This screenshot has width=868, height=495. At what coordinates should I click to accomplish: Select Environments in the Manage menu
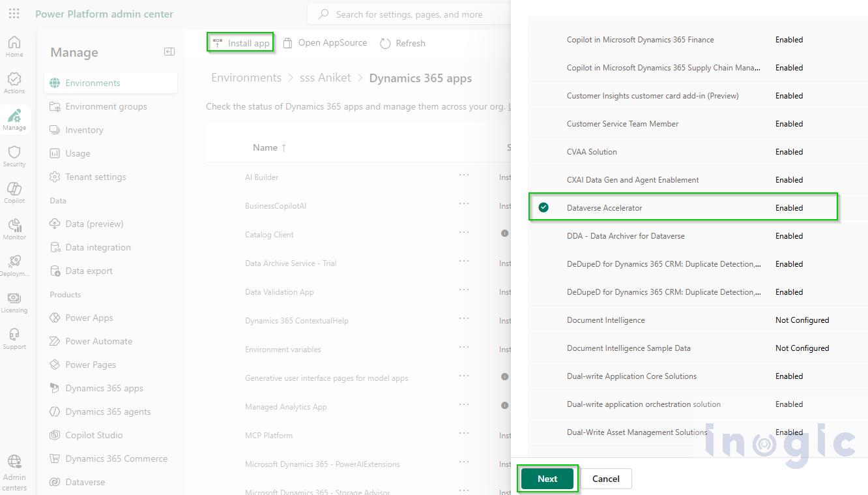[x=111, y=83]
